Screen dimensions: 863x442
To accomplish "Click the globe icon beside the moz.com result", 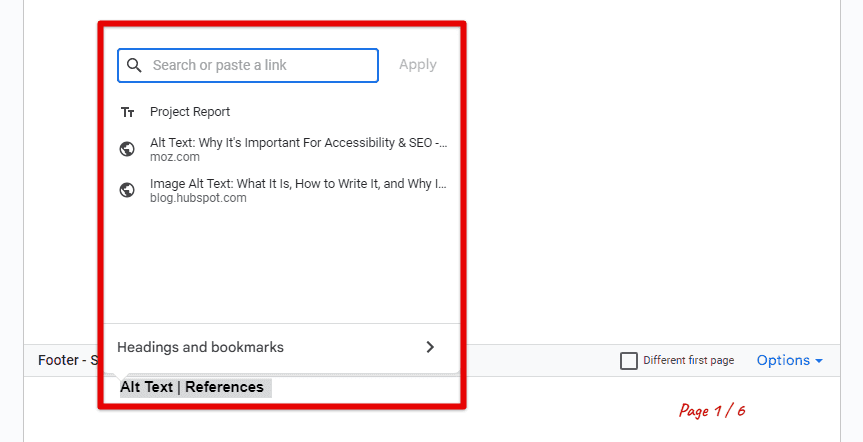I will click(x=127, y=149).
